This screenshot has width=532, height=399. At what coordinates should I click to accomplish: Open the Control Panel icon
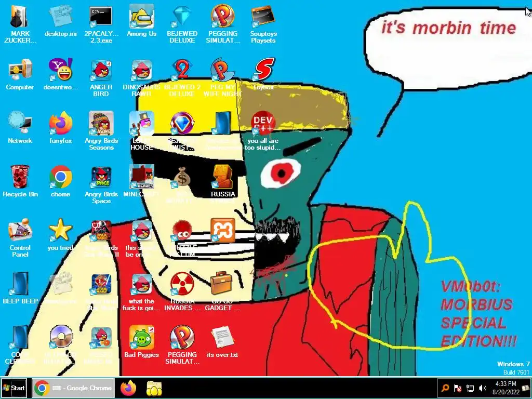[20, 231]
